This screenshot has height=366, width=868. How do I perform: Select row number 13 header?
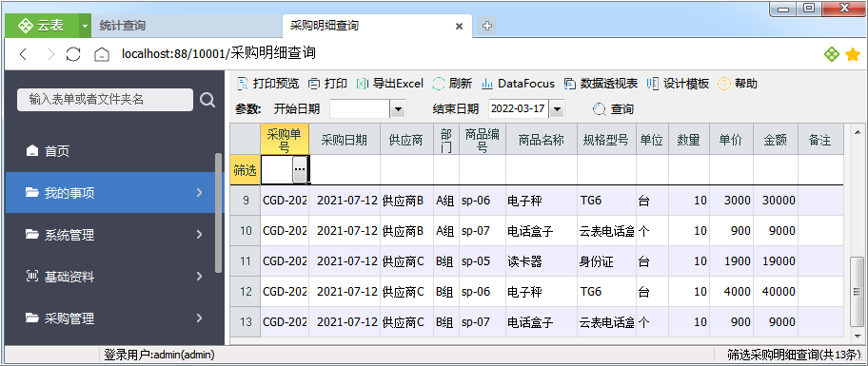pyautogui.click(x=246, y=321)
